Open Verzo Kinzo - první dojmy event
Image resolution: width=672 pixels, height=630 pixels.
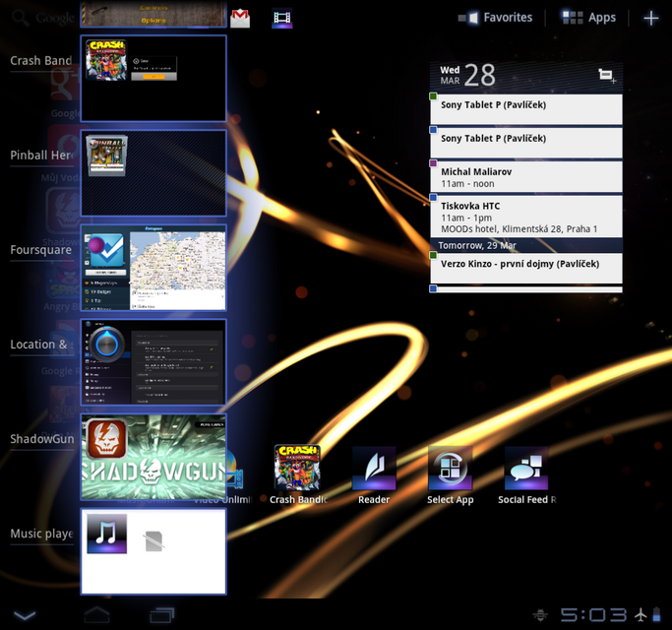[x=525, y=269]
